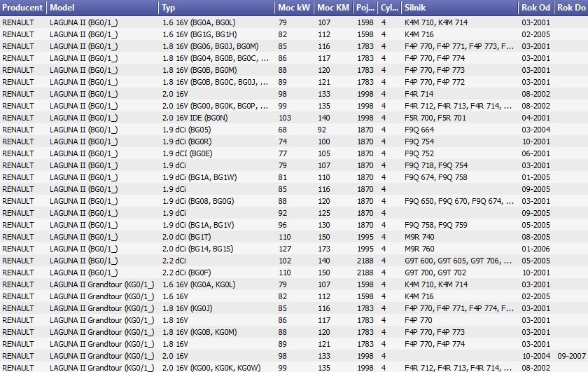Click engine cell K4M 710, K4M 714 in BG0A row

(436, 22)
